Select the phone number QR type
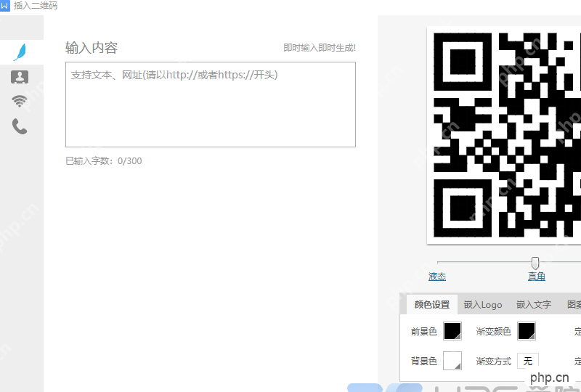This screenshot has height=392, width=581. (x=20, y=126)
